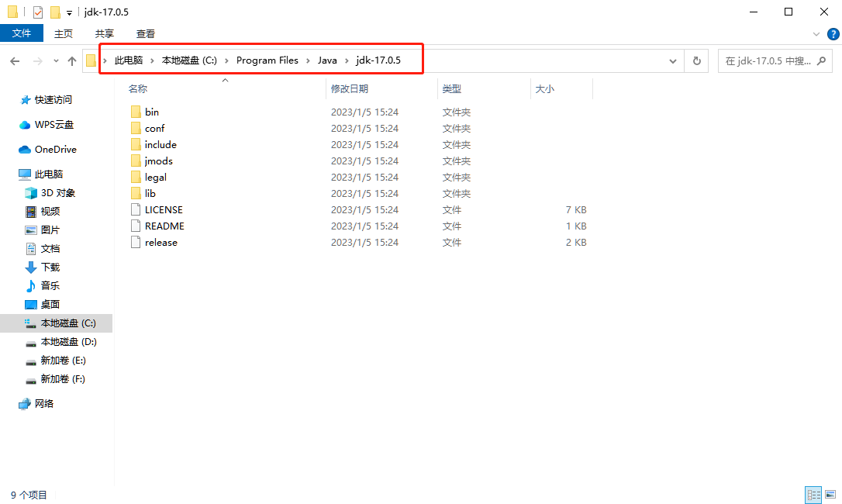842x504 pixels.
Task: Switch to details view layout icon
Action: point(813,495)
